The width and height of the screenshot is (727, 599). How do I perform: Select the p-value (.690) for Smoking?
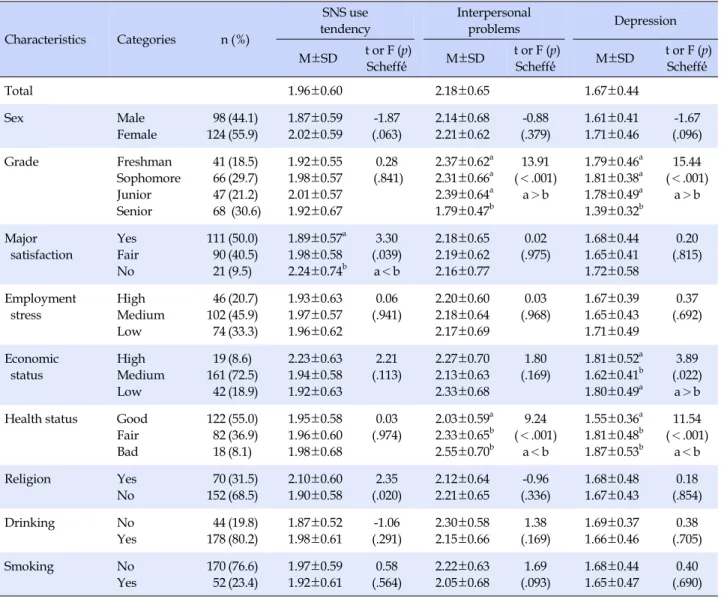(x=687, y=583)
